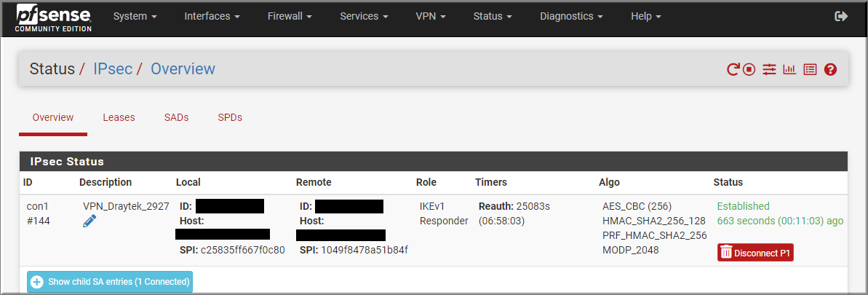
Task: Click the Disconnect P1 button
Action: [x=756, y=253]
